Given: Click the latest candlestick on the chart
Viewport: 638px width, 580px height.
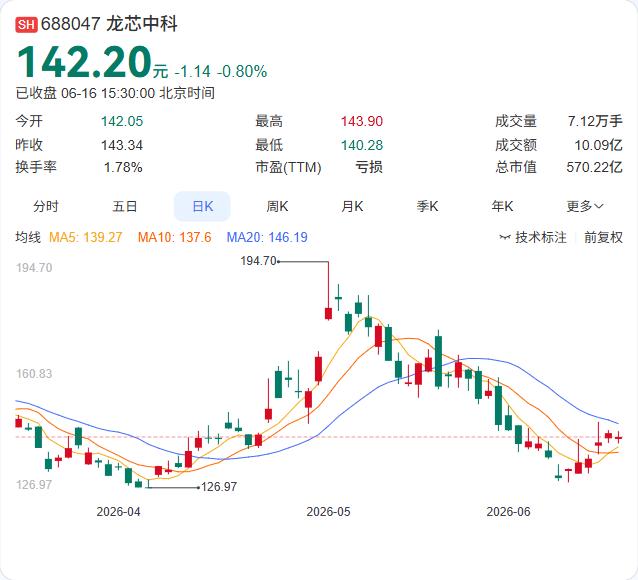Looking at the screenshot, I should [618, 438].
